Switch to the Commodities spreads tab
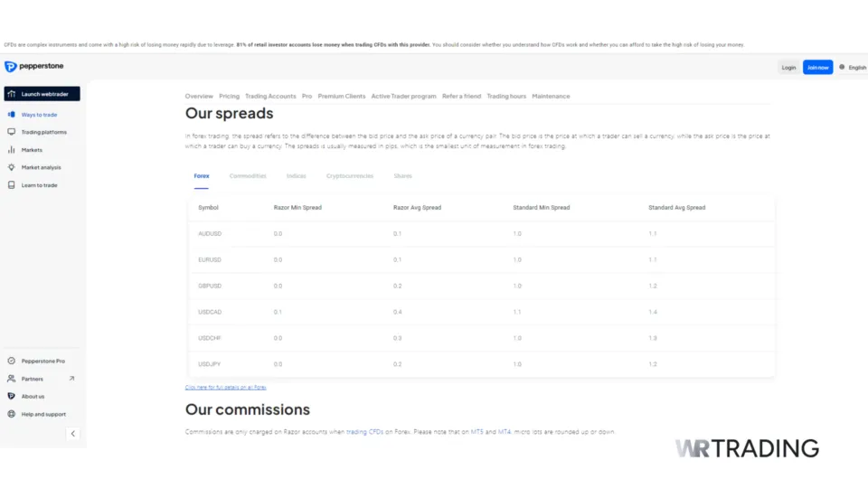 (x=248, y=176)
